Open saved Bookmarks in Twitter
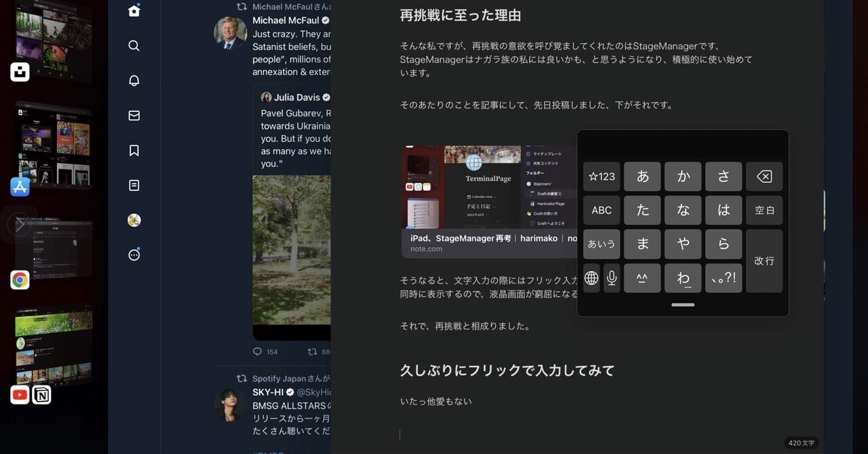 (x=133, y=150)
